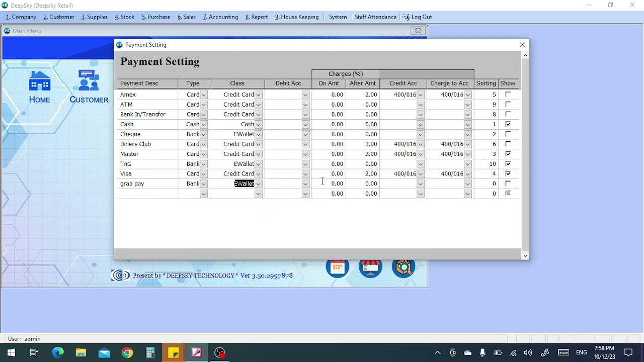
Task: Click the ENG language indicator
Action: 582,353
